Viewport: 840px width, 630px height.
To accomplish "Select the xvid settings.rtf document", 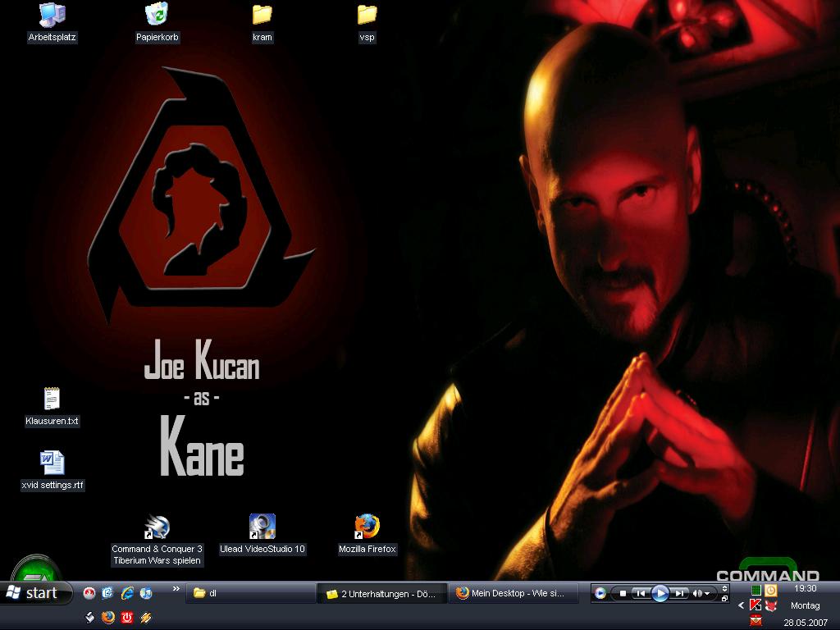I will [x=52, y=463].
